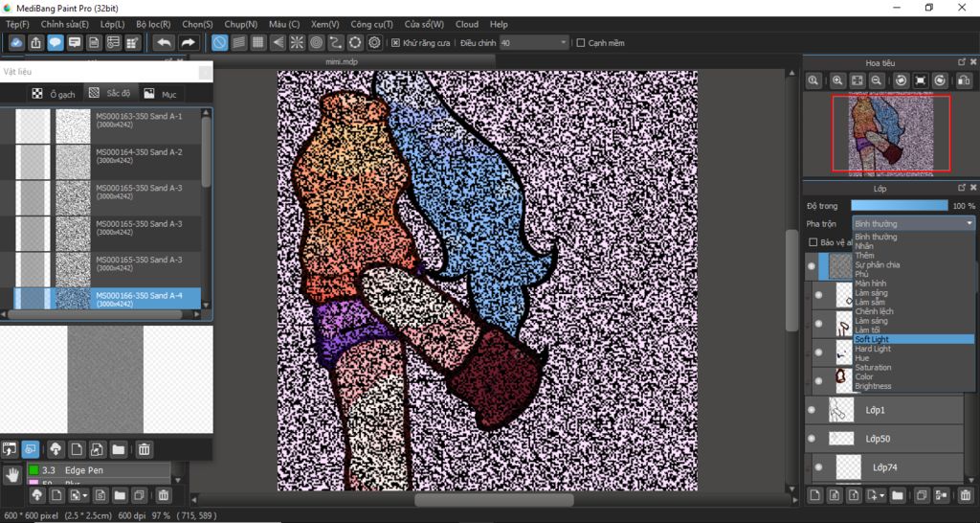Duplicate the current layer
980x523 pixels.
click(922, 495)
